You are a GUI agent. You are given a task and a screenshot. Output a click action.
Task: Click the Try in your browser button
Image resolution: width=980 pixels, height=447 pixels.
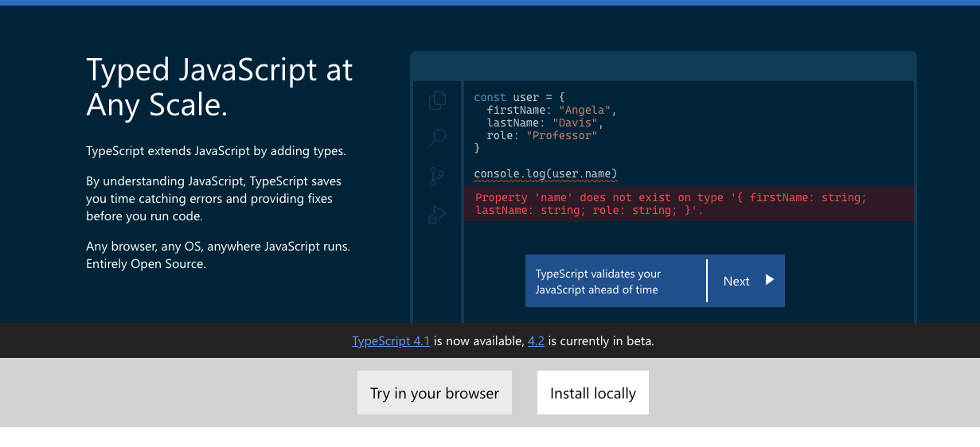pyautogui.click(x=435, y=393)
